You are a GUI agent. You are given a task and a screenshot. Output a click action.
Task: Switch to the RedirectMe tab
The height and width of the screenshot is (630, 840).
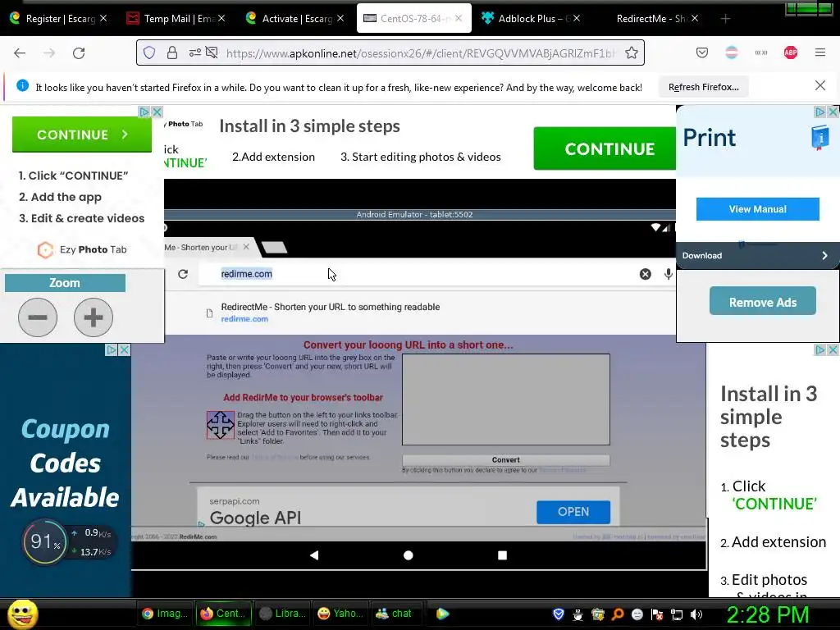(x=651, y=19)
